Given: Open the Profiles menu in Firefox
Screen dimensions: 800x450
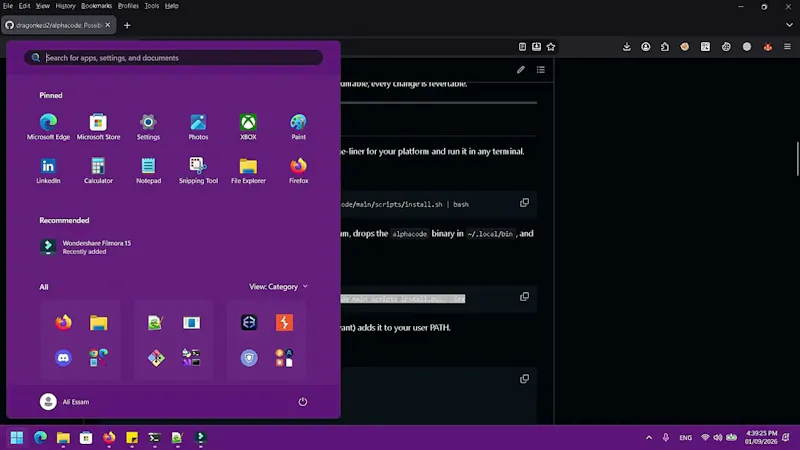Looking at the screenshot, I should (x=128, y=6).
